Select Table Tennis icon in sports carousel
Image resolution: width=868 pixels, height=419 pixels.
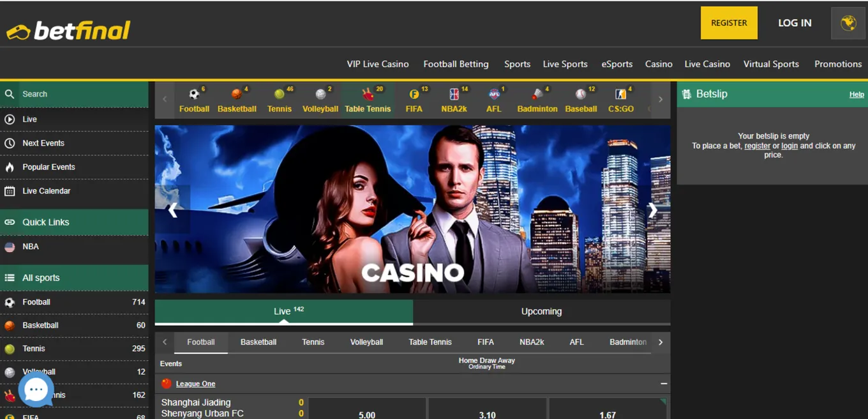click(x=368, y=95)
